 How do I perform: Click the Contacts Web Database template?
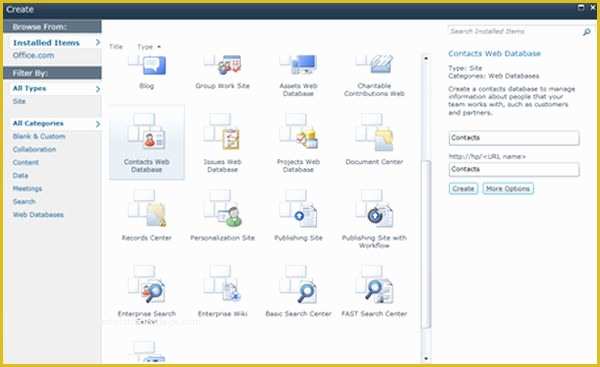(147, 142)
